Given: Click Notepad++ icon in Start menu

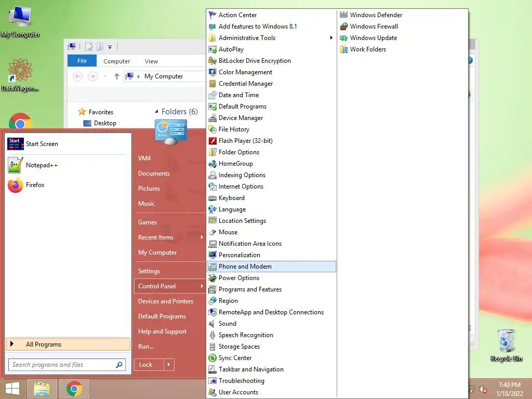Looking at the screenshot, I should pyautogui.click(x=15, y=165).
